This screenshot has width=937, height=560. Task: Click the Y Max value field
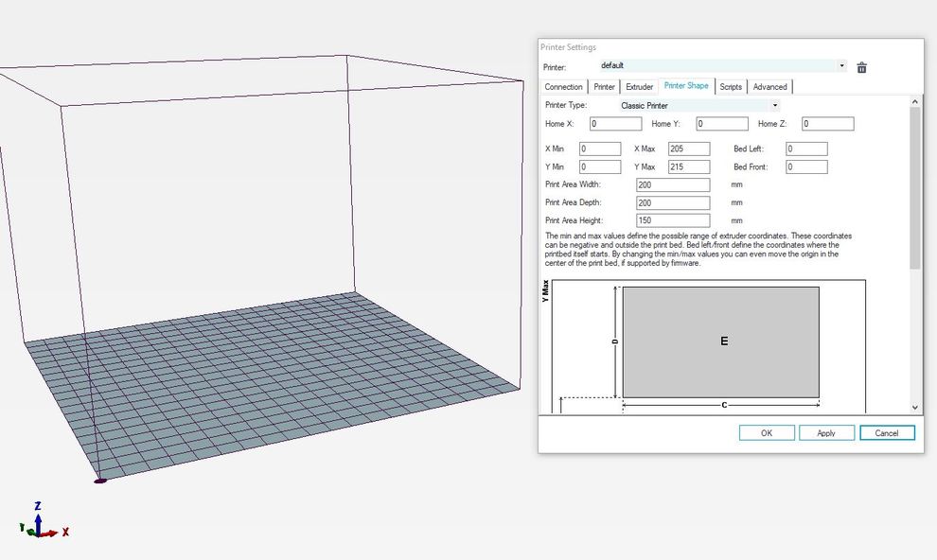coord(688,167)
